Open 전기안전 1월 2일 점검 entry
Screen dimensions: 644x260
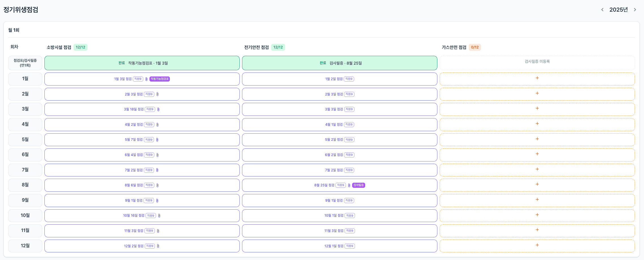[339, 79]
